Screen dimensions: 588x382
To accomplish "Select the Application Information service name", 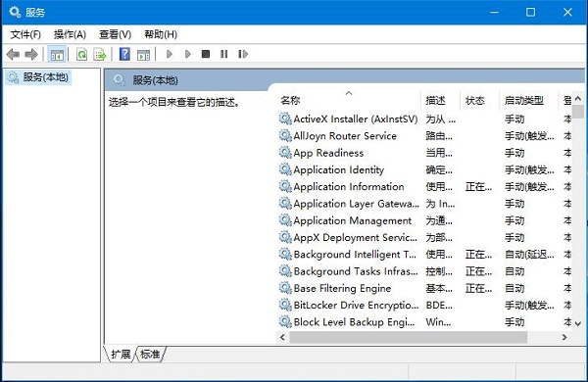I will 349,187.
